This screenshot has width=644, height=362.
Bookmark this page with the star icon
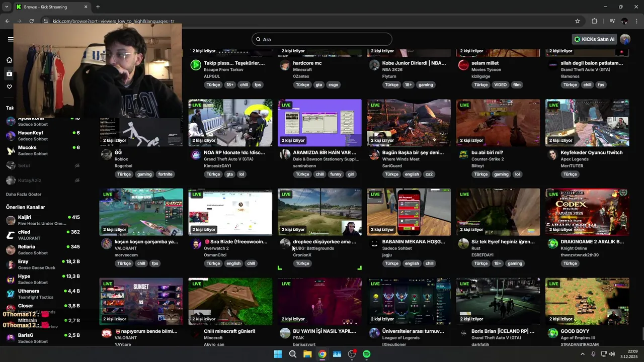[578, 21]
